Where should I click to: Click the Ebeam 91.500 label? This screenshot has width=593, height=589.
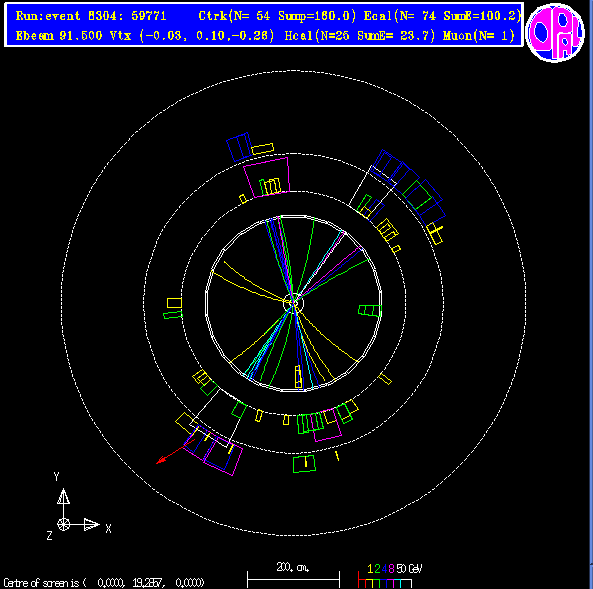click(59, 36)
